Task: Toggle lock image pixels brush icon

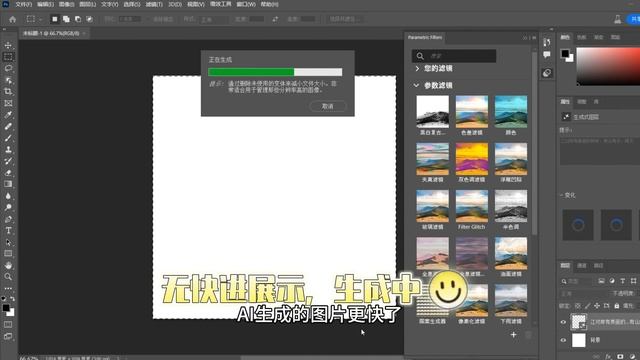Action: (587, 306)
